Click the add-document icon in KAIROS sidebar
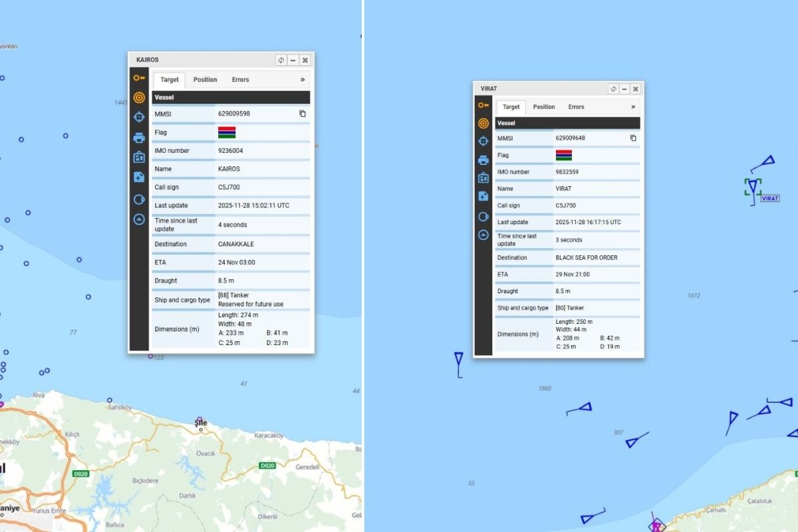This screenshot has height=532, width=798. (138, 177)
